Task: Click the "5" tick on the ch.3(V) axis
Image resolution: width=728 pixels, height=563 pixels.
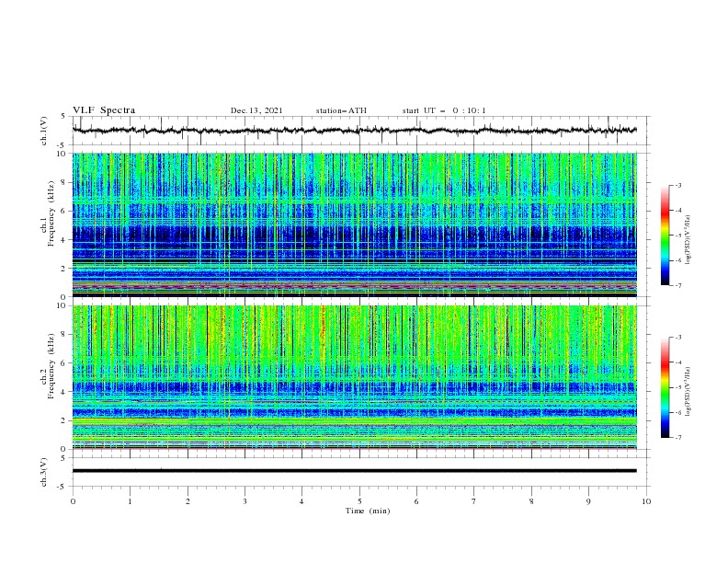Action: (63, 458)
